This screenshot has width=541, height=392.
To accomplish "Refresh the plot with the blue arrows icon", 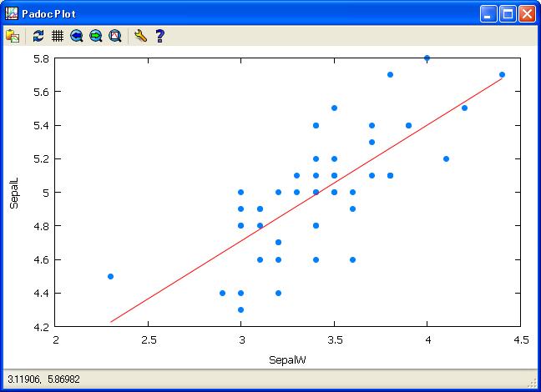I will click(38, 36).
